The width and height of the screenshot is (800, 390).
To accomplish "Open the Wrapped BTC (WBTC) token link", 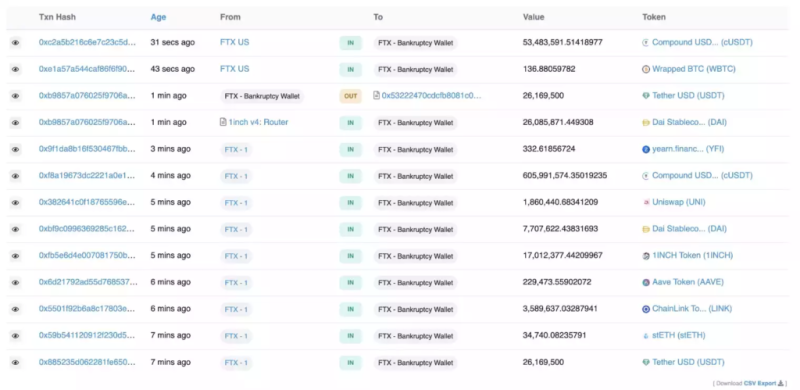I will pos(694,69).
